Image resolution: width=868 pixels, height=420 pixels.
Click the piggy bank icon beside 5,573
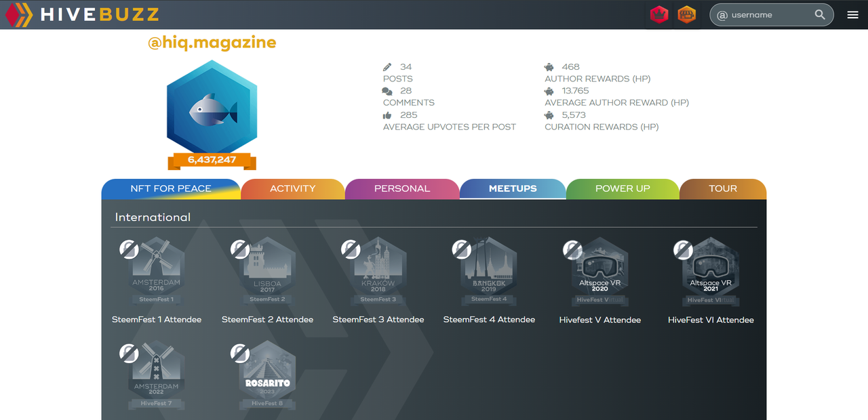tap(549, 115)
